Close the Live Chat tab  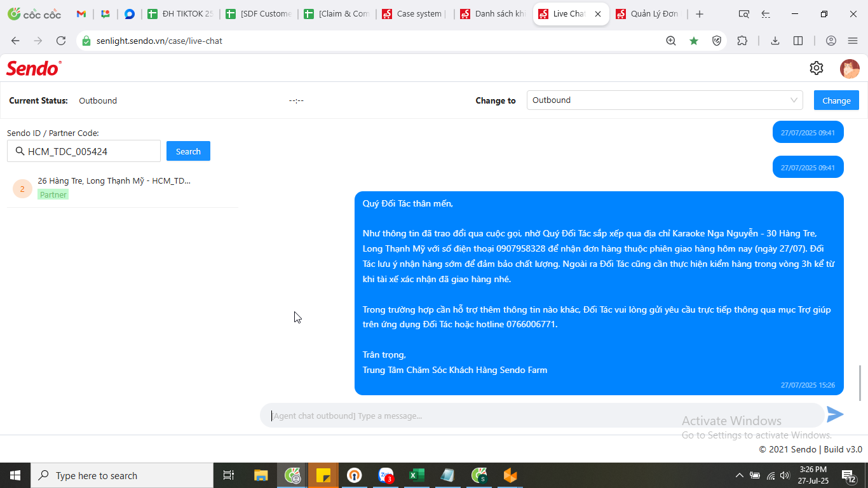pos(598,14)
